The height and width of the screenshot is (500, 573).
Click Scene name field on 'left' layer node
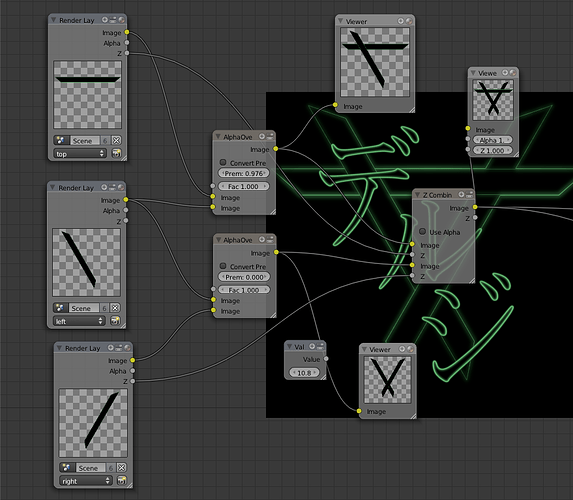(x=84, y=308)
